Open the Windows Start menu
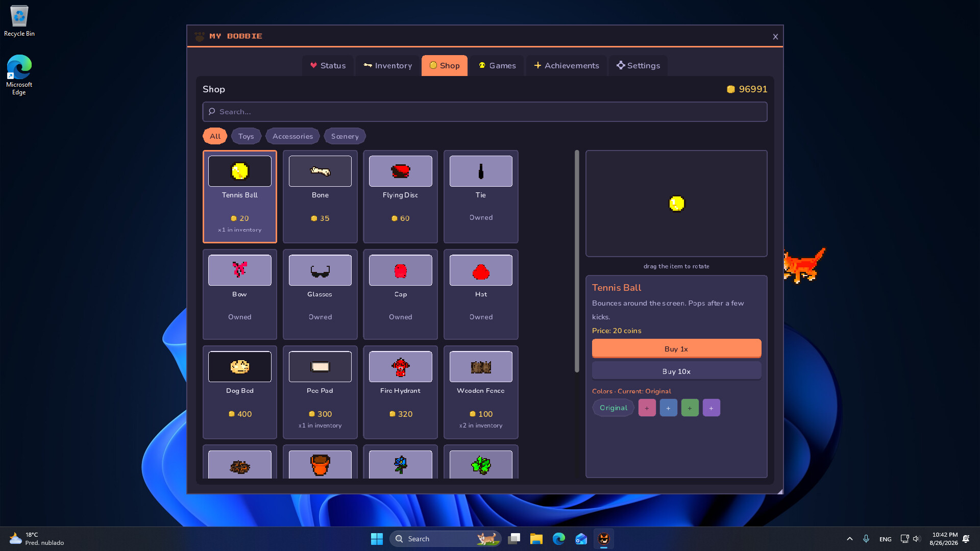 [x=377, y=539]
